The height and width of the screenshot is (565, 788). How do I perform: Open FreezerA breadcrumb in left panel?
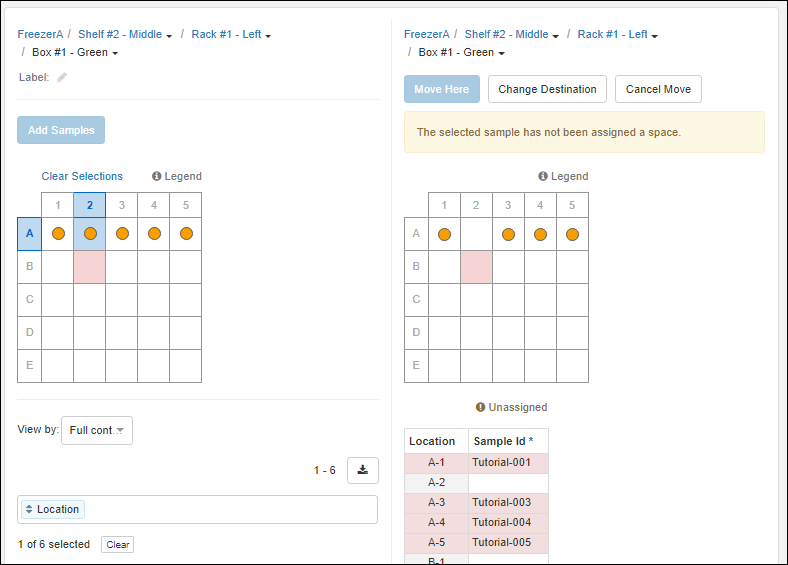40,34
